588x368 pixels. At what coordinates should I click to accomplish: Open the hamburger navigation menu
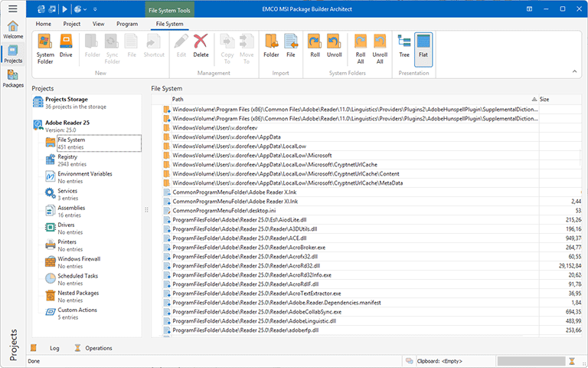(x=13, y=9)
